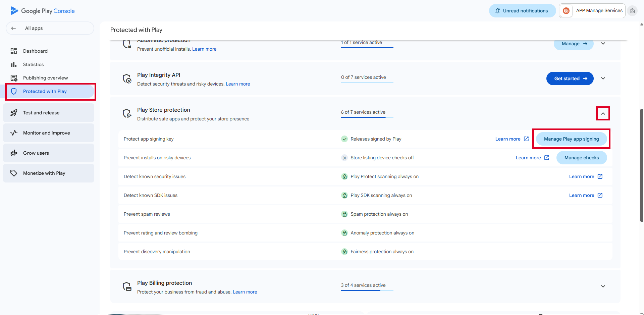
Task: Open Learn more for Play Integrity API
Action: (x=238, y=84)
